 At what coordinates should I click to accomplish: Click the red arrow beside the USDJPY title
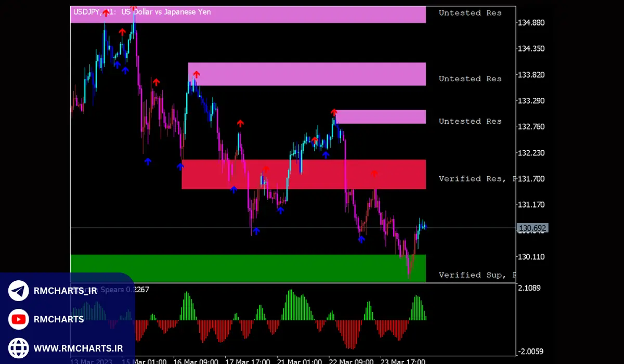(106, 13)
